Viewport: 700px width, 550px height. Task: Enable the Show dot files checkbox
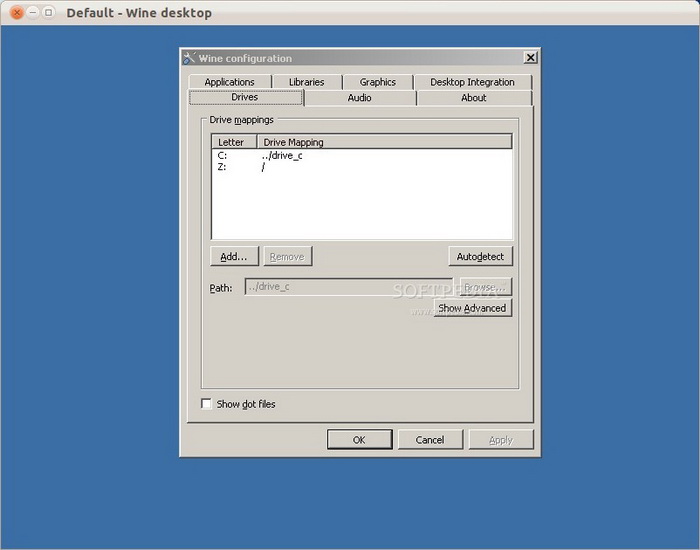point(207,404)
